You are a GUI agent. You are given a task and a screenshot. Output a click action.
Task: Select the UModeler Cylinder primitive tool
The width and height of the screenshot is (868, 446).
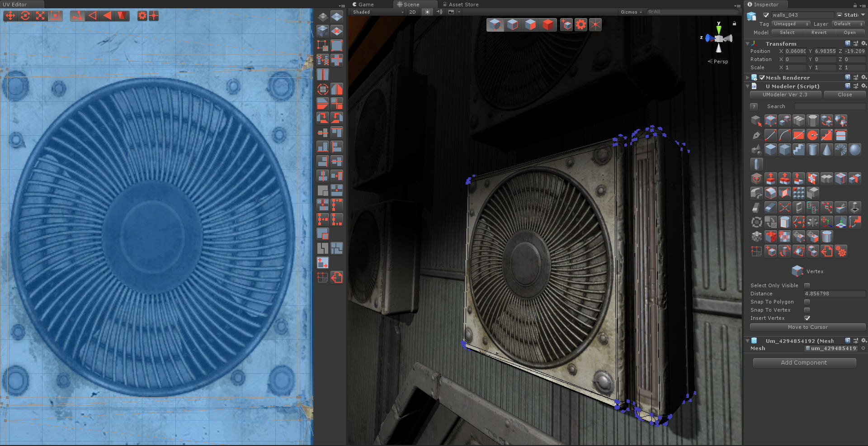pos(813,149)
